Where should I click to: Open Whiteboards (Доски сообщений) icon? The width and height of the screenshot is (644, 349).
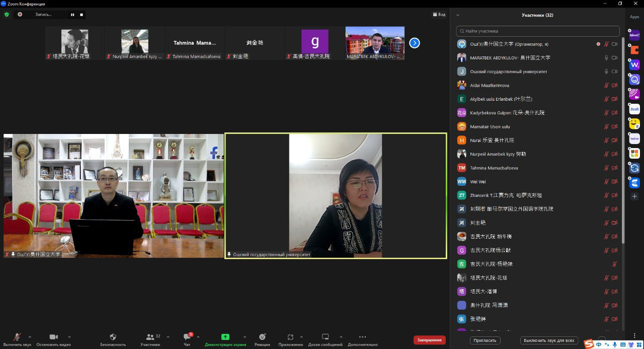point(325,337)
